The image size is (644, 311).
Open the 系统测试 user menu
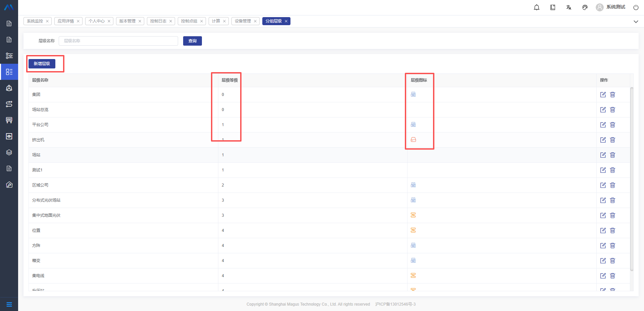tap(611, 7)
